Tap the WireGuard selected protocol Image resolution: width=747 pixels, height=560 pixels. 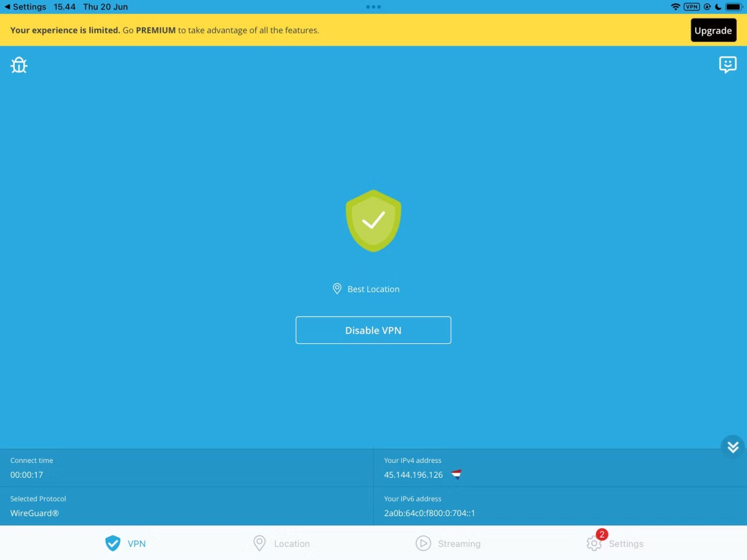[35, 513]
